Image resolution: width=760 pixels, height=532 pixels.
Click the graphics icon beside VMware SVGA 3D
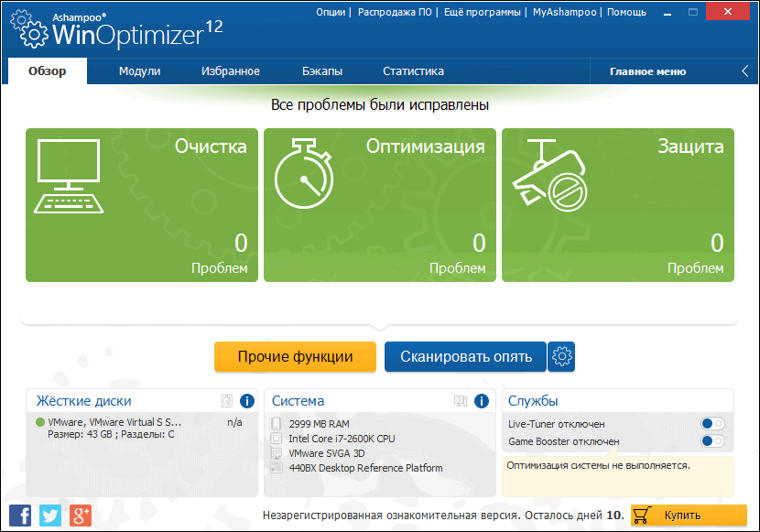[276, 453]
